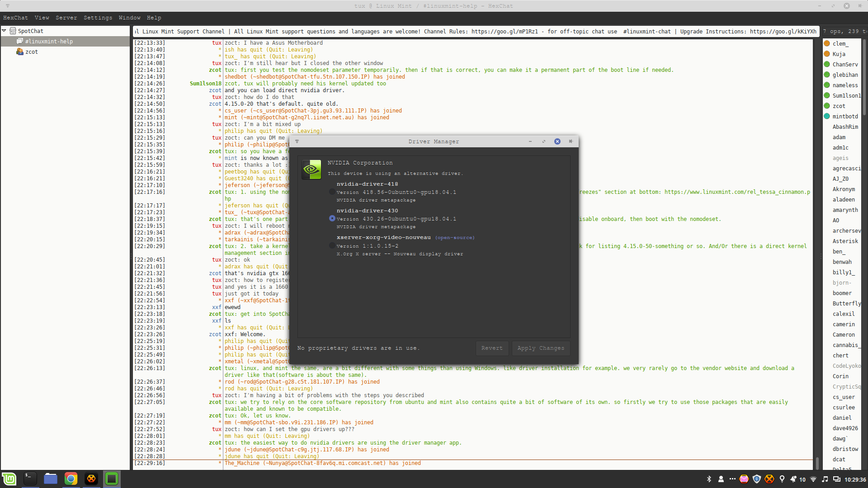Select user Akronym in user list

(844, 189)
